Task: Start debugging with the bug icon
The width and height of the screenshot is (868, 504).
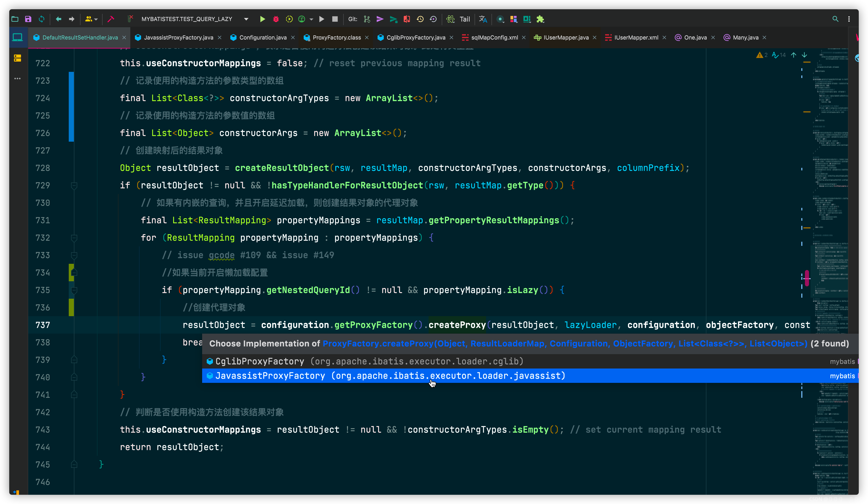Action: [x=275, y=19]
